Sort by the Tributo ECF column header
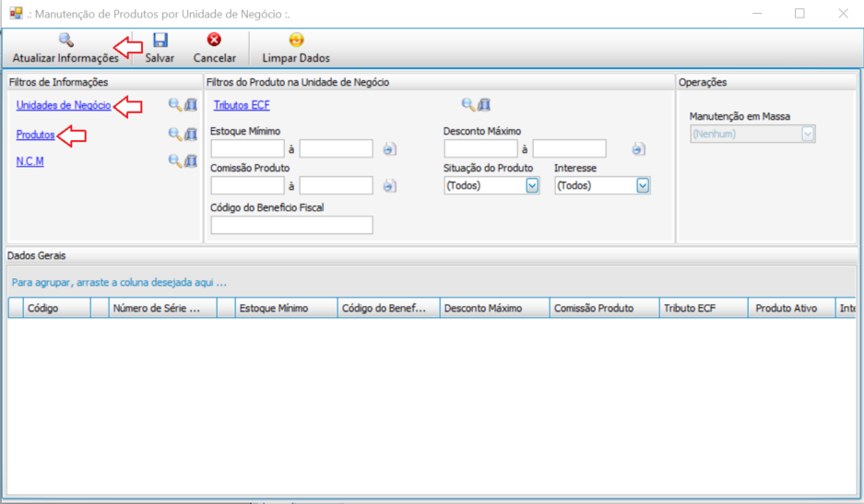Viewport: 864px width, 504px height. (704, 309)
